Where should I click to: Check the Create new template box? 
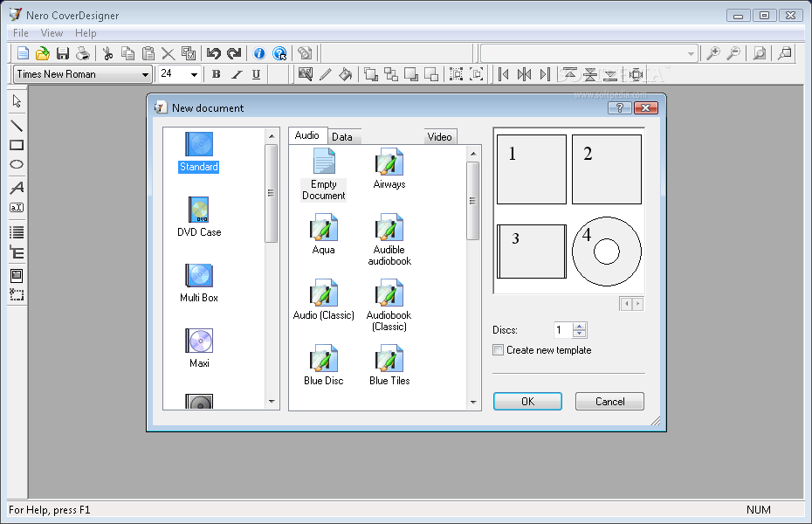499,350
